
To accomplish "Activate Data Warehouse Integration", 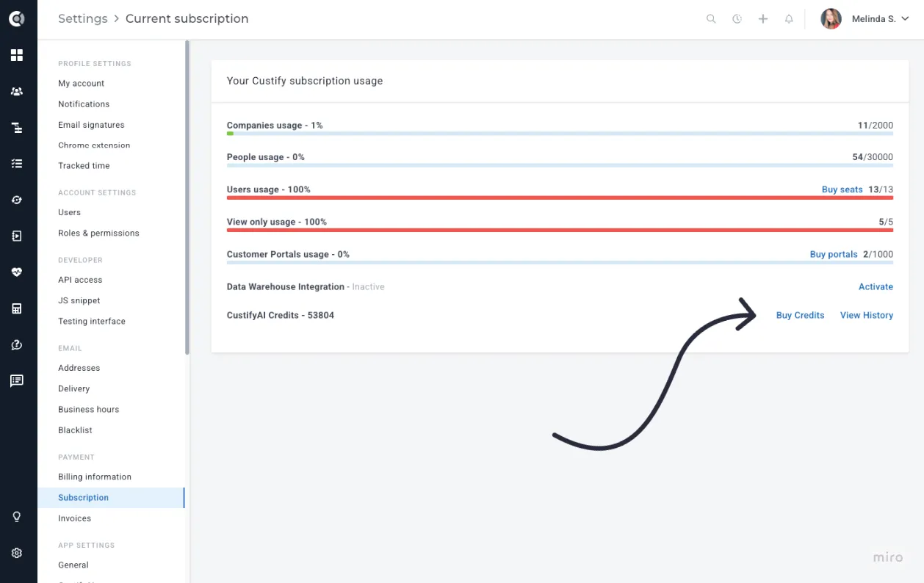I will point(876,287).
